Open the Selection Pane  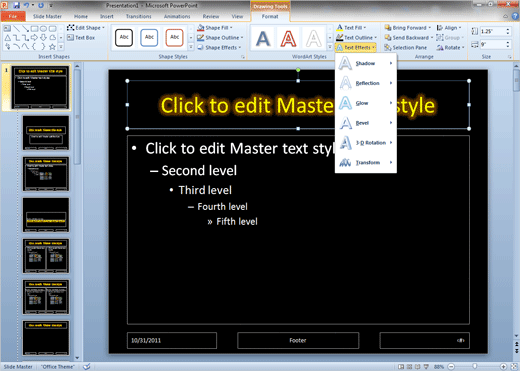[405, 48]
